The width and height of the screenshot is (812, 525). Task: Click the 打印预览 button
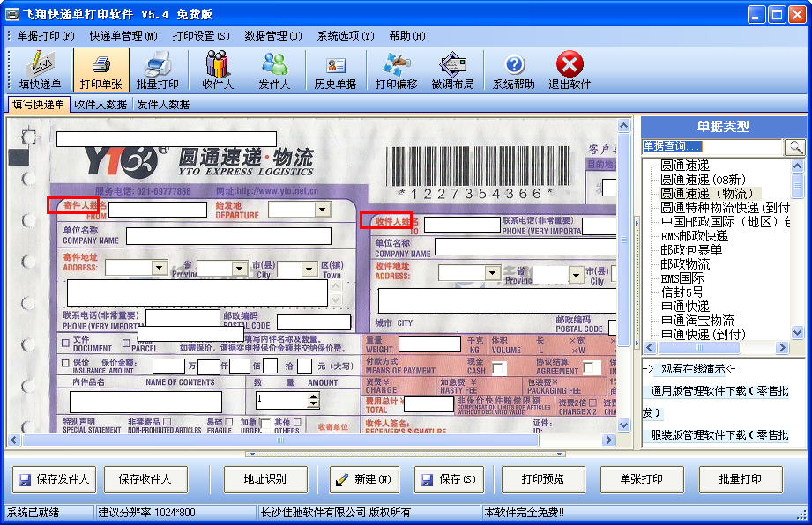[543, 479]
